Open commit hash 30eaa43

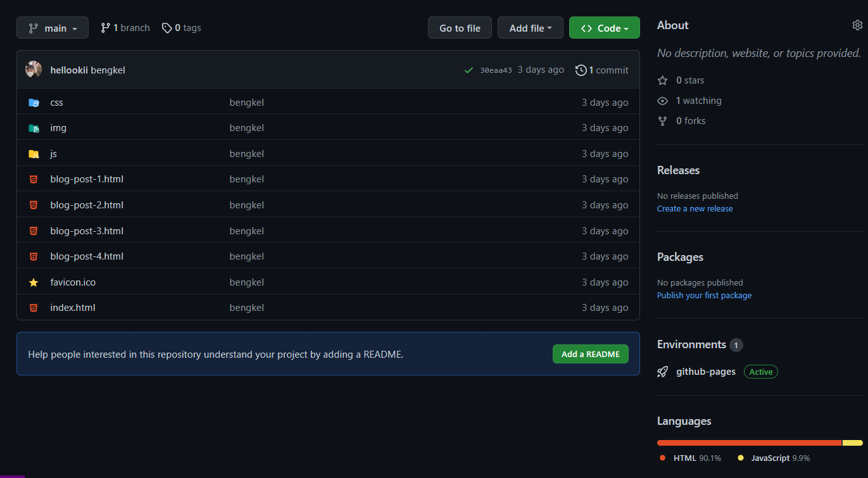[x=496, y=70]
